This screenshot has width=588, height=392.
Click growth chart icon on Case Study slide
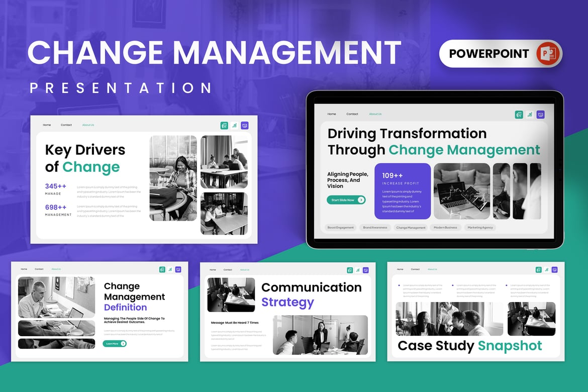click(x=547, y=270)
